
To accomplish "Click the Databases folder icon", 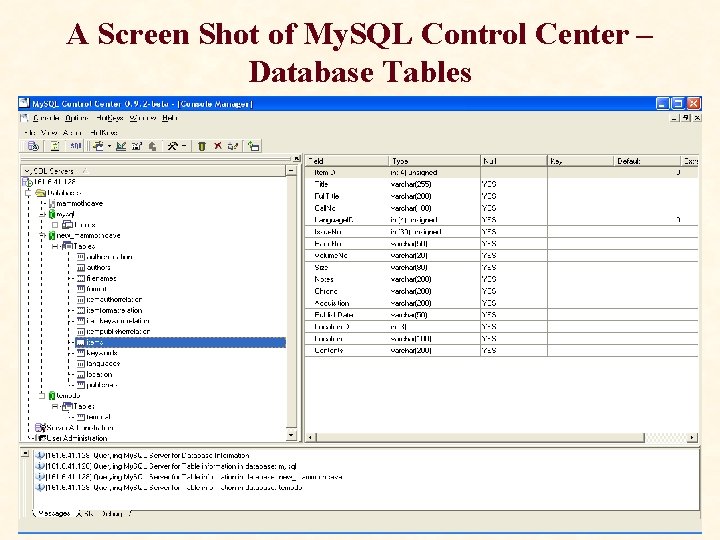I will pyautogui.click(x=40, y=193).
